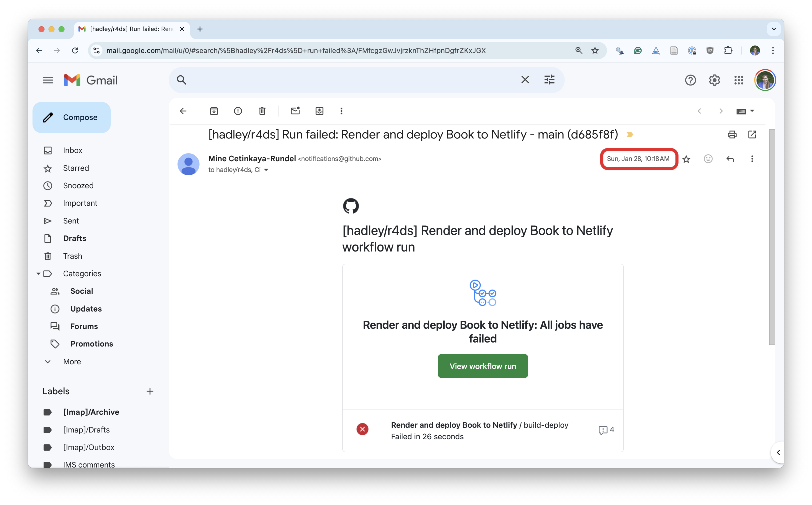Reply to Mine Cetinkaya-Rundel
Screen dimensions: 812x505
click(731, 159)
